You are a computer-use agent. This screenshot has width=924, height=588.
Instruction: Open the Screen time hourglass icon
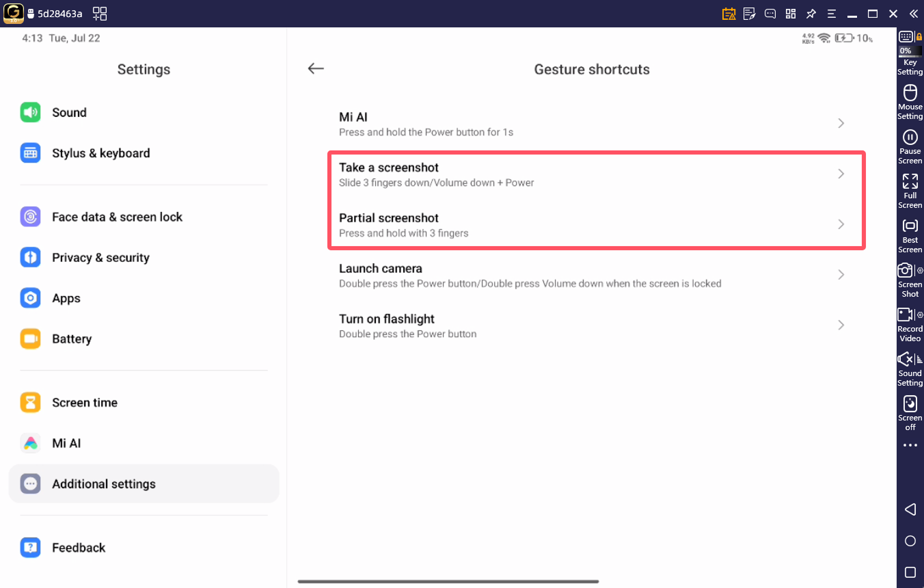pyautogui.click(x=30, y=403)
